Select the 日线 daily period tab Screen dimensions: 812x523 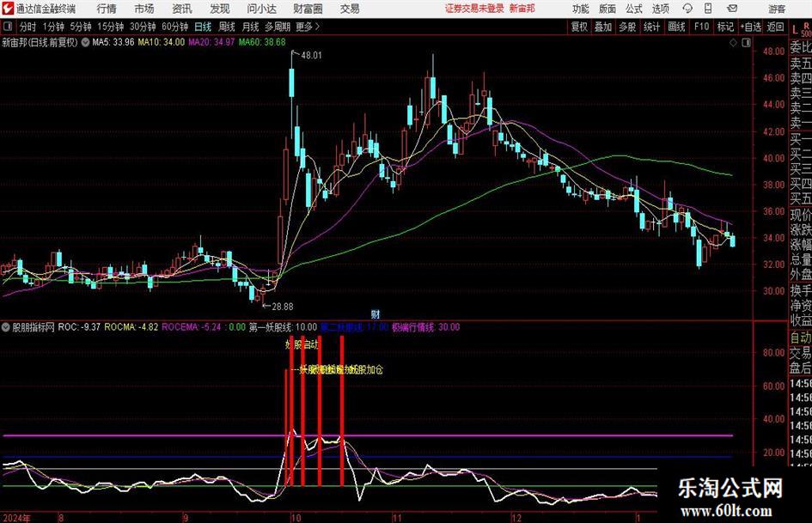(x=203, y=27)
